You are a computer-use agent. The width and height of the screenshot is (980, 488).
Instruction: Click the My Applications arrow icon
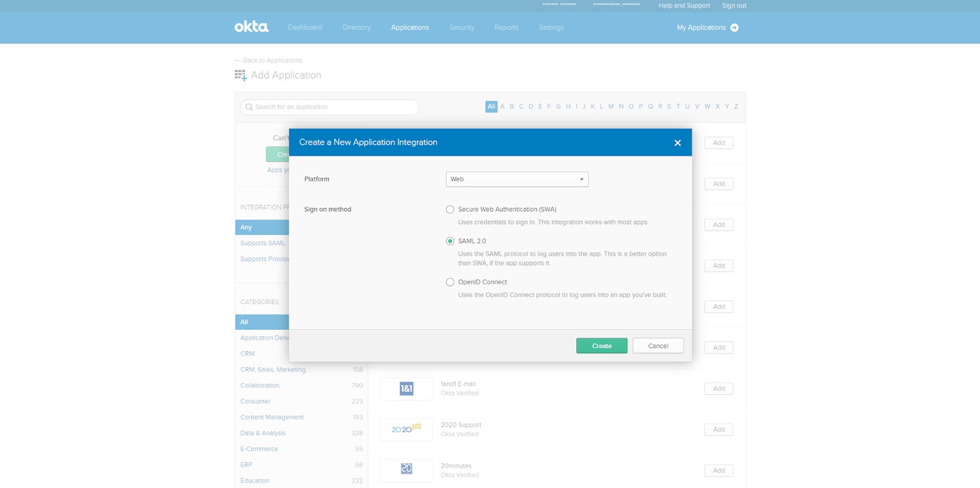(734, 28)
